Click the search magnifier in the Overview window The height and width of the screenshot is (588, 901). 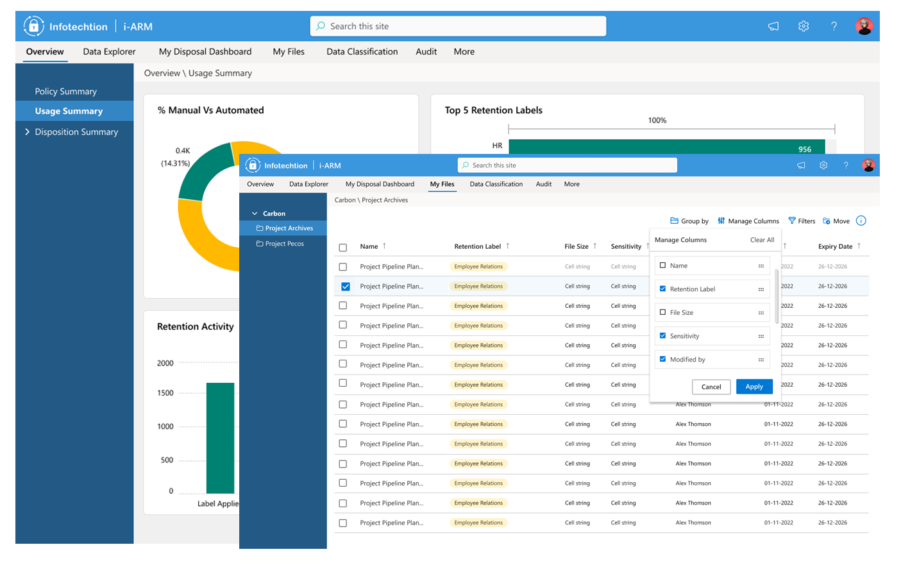coord(321,26)
